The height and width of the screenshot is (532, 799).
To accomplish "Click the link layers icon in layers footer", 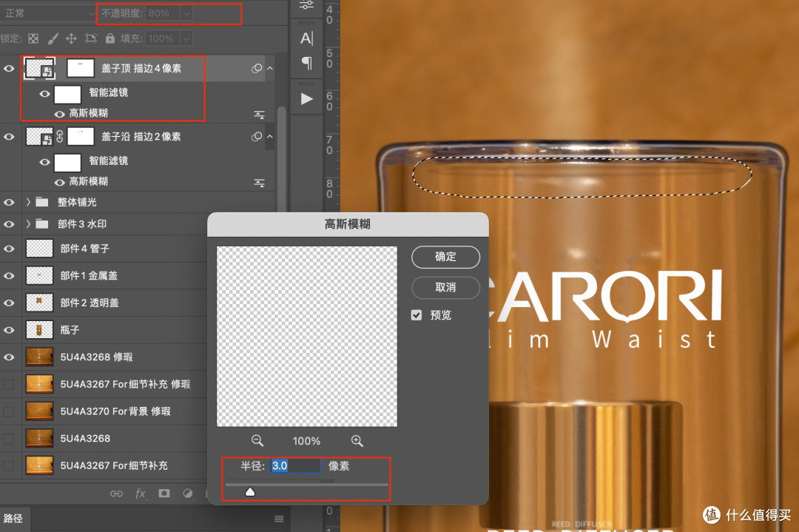I will click(116, 494).
